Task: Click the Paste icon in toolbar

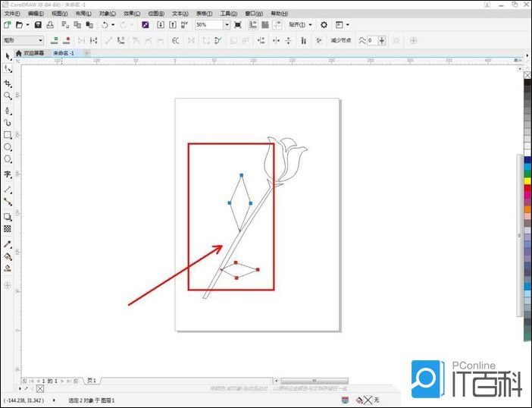Action: click(89, 25)
